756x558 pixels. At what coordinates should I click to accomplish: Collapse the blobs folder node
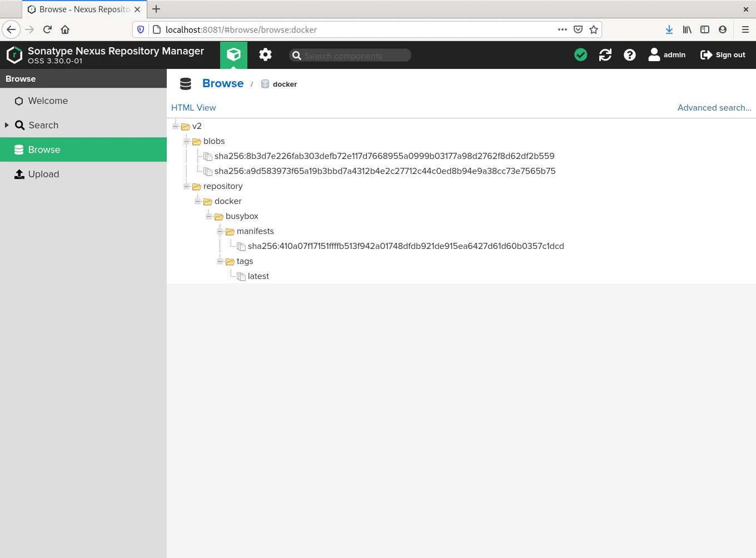tap(187, 141)
